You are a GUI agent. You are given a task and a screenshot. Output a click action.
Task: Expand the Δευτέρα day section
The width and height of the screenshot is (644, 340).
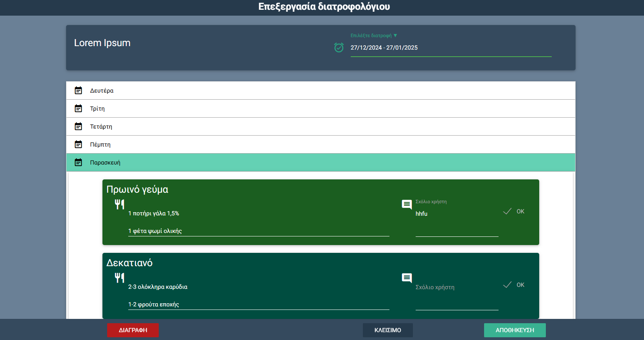(321, 90)
